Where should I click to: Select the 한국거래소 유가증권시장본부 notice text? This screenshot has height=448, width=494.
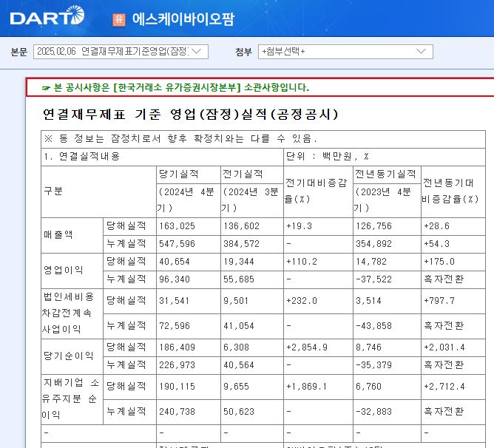pos(177,87)
